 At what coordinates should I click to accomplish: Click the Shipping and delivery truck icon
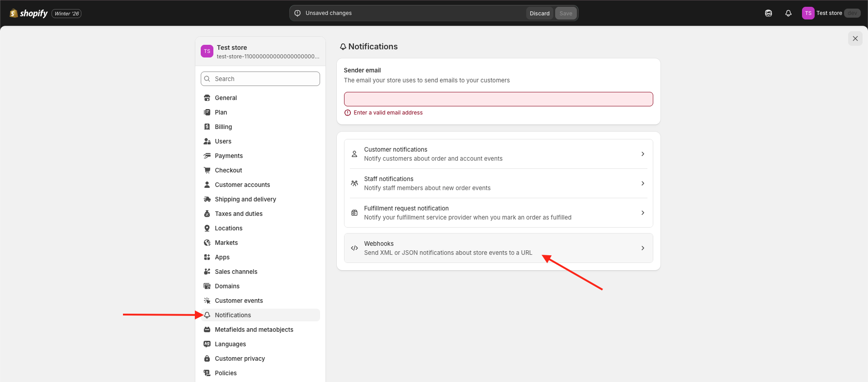point(207,199)
